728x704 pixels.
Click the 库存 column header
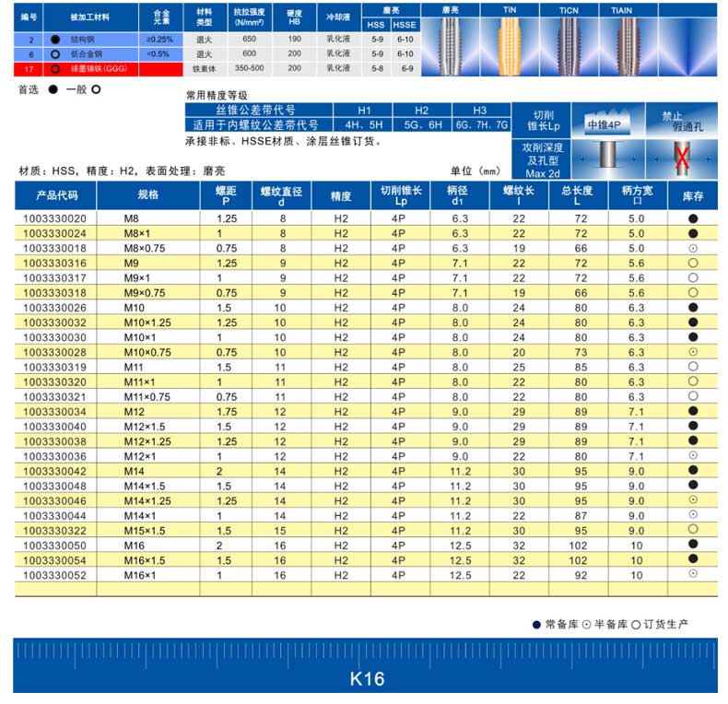(x=692, y=196)
